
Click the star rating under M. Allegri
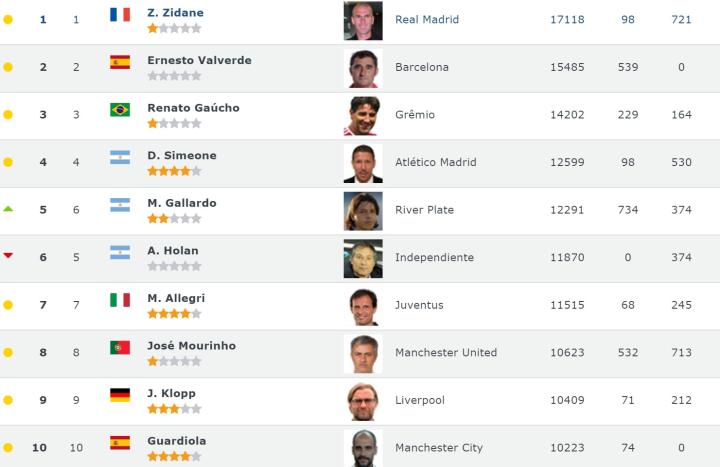pos(174,313)
